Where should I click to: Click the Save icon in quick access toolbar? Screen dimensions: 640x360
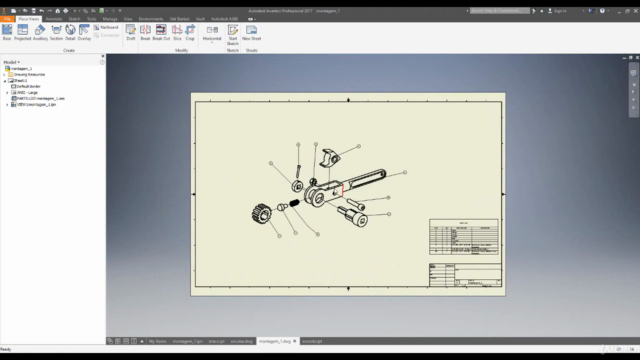(33, 11)
